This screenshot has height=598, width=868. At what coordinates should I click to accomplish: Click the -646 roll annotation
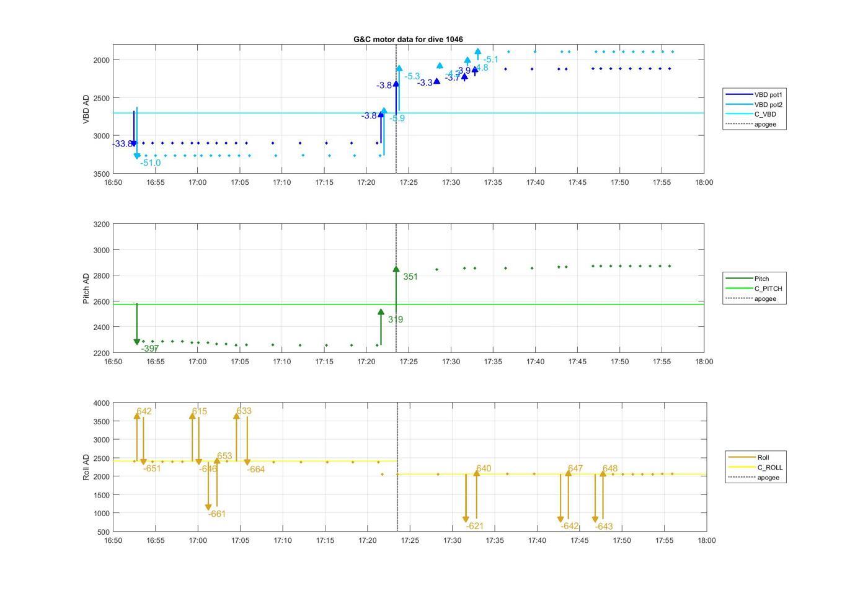[x=208, y=469]
